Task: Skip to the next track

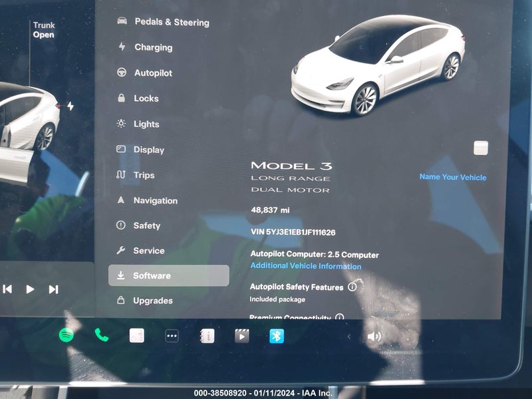Action: [53, 289]
